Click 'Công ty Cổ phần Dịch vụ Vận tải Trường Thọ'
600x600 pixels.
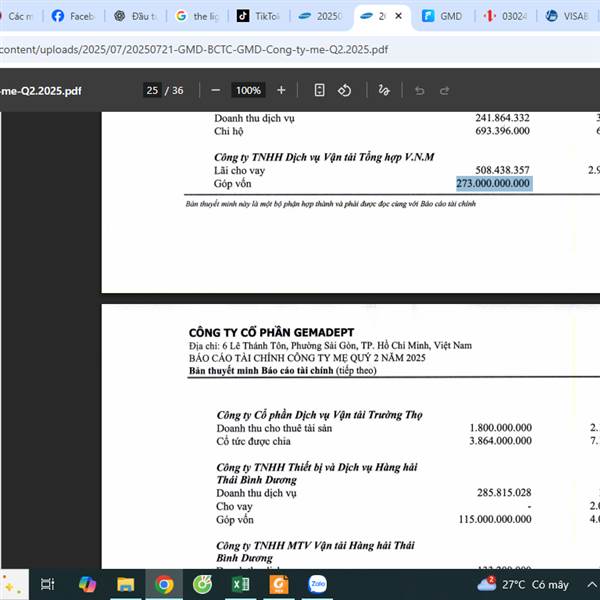(x=320, y=415)
